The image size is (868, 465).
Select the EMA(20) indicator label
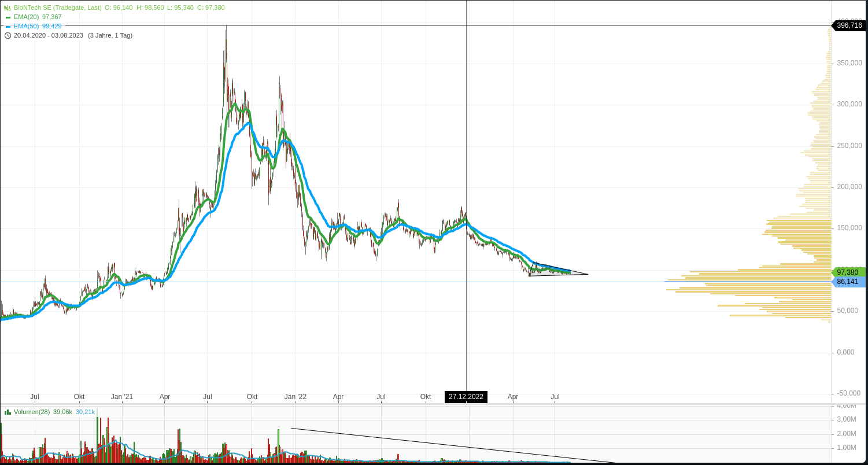[x=27, y=17]
